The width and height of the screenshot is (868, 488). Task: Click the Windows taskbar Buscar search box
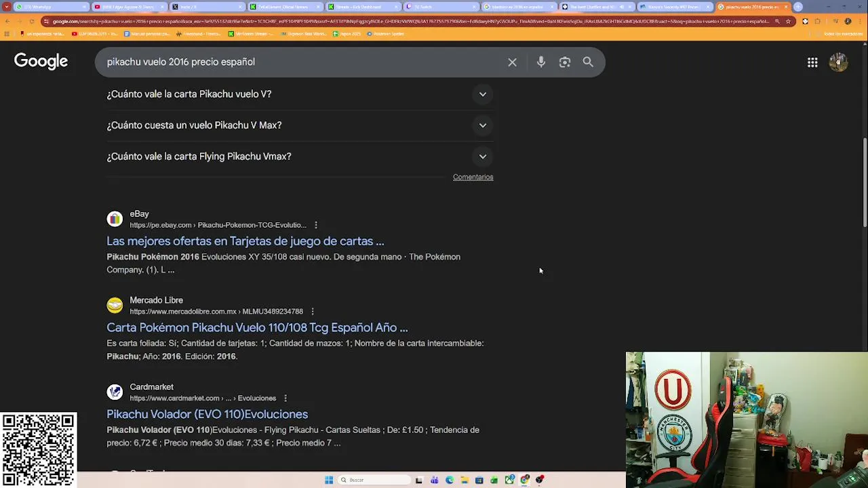pos(374,480)
